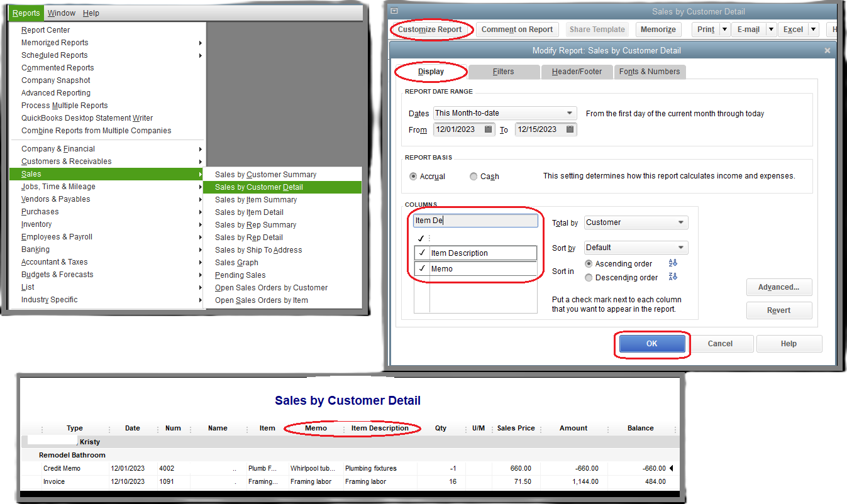
Task: Enable the Descending order sort option
Action: (x=589, y=277)
